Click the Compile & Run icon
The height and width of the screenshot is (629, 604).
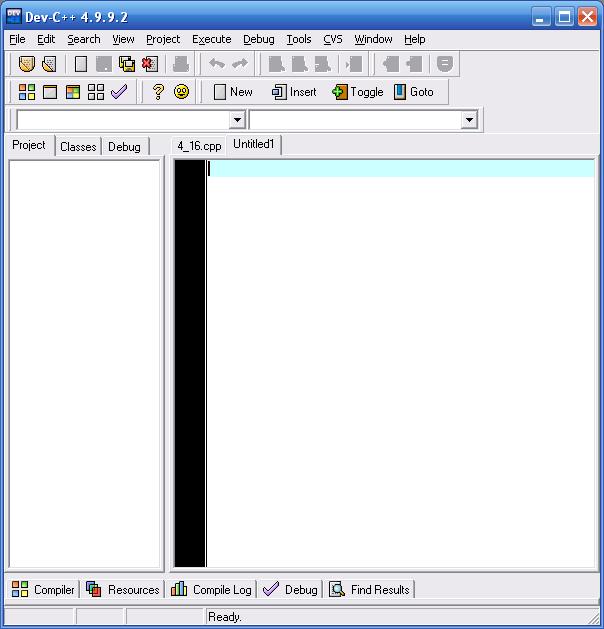coord(73,92)
